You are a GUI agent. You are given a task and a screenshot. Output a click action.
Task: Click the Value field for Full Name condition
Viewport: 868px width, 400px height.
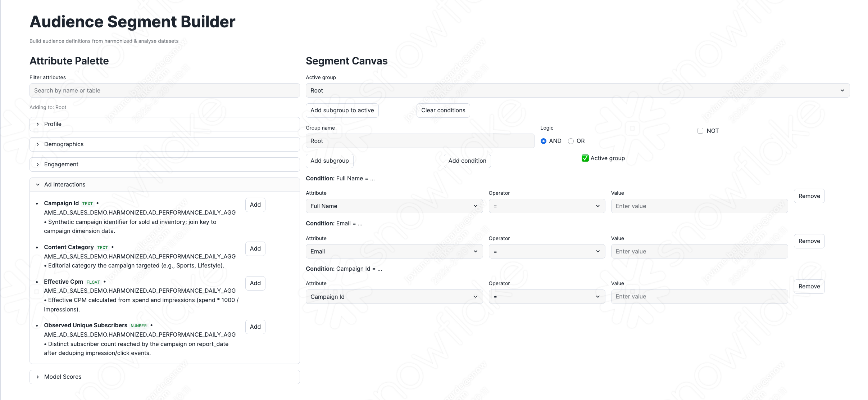tap(698, 206)
